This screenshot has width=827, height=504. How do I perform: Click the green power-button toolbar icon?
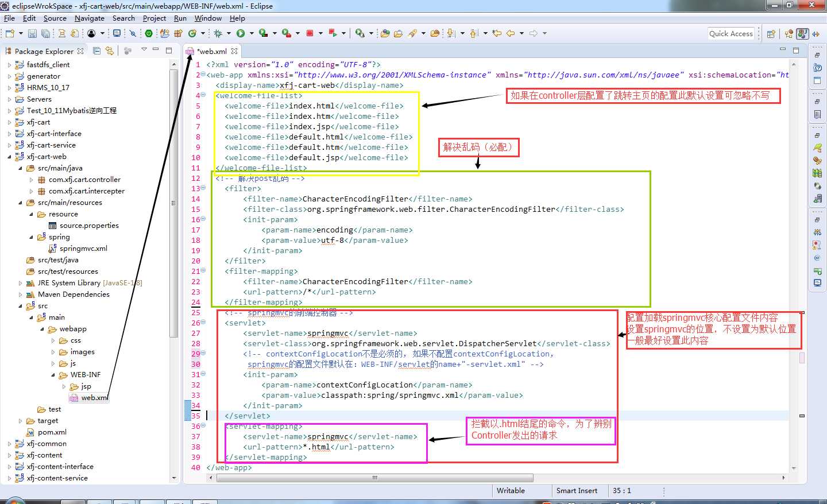click(x=149, y=33)
